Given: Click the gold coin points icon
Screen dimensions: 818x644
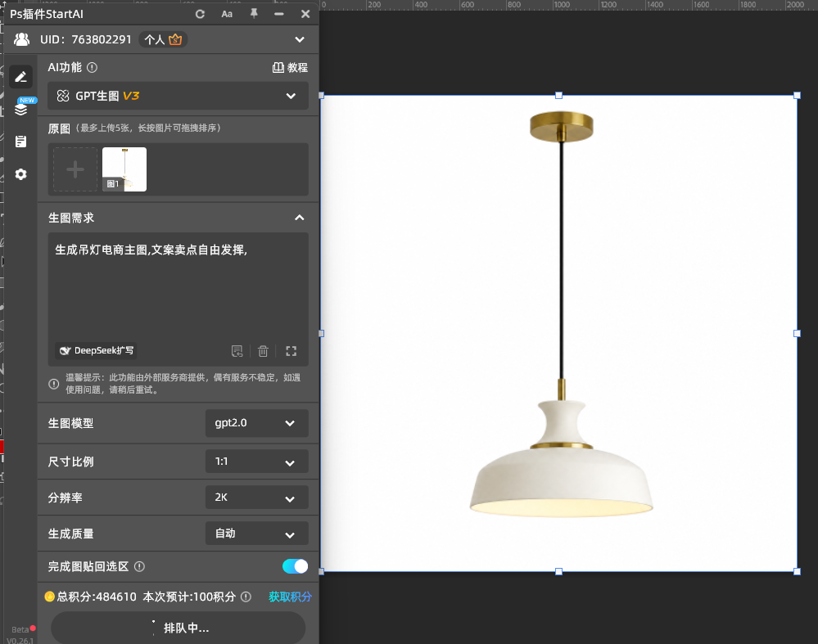Looking at the screenshot, I should (x=50, y=597).
